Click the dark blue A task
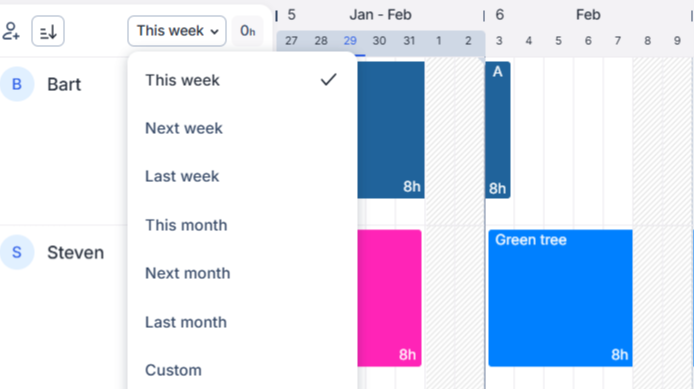This screenshot has width=695, height=389. tap(498, 130)
